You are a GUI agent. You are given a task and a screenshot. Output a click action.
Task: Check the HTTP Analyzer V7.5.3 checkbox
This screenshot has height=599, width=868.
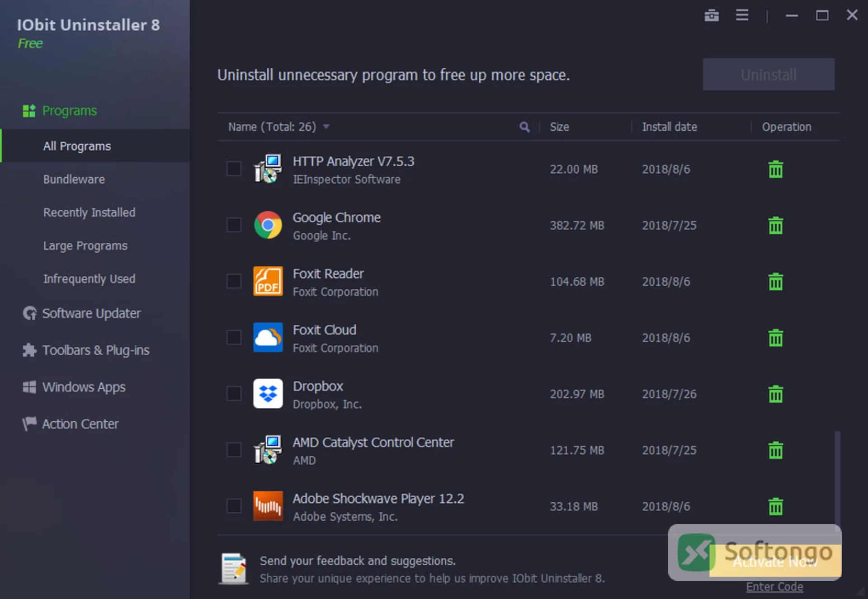[234, 169]
